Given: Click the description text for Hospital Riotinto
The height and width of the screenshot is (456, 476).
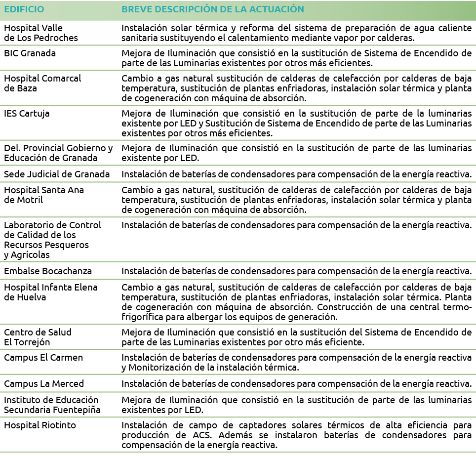Looking at the screenshot, I should click(x=296, y=435).
